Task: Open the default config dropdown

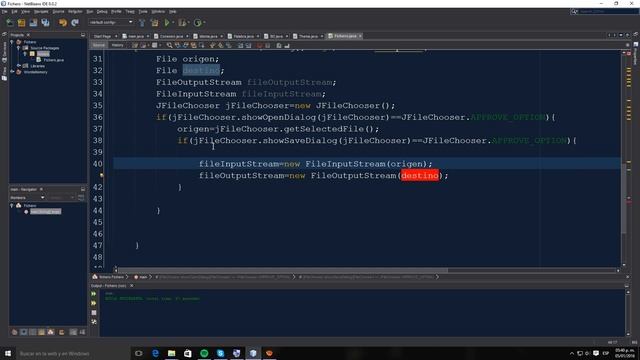Action: point(111,22)
